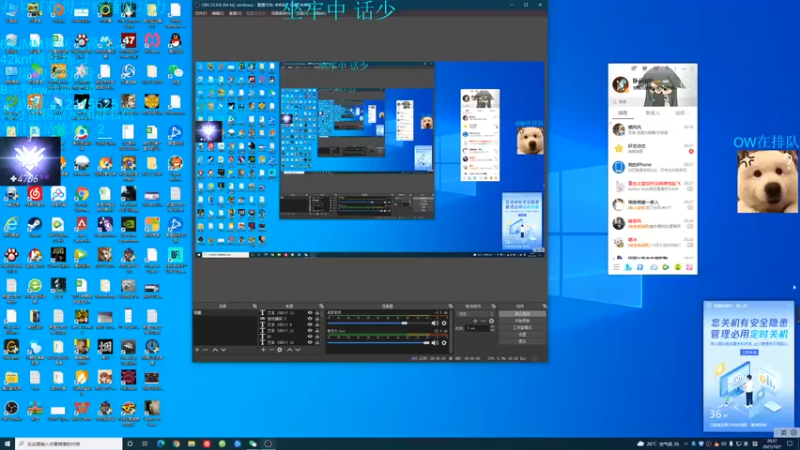
Task: Open NetEase Cloud Music red desktop icon
Action: tap(35, 197)
